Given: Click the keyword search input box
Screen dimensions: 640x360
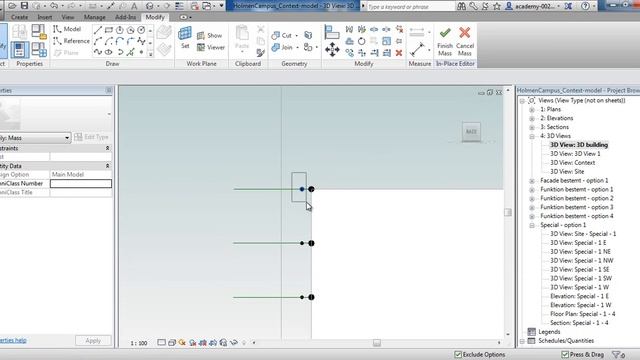Looking at the screenshot, I should (x=410, y=7).
